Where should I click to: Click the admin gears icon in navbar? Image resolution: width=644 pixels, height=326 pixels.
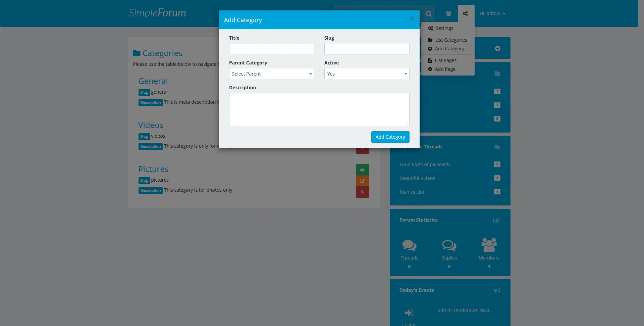click(x=466, y=14)
